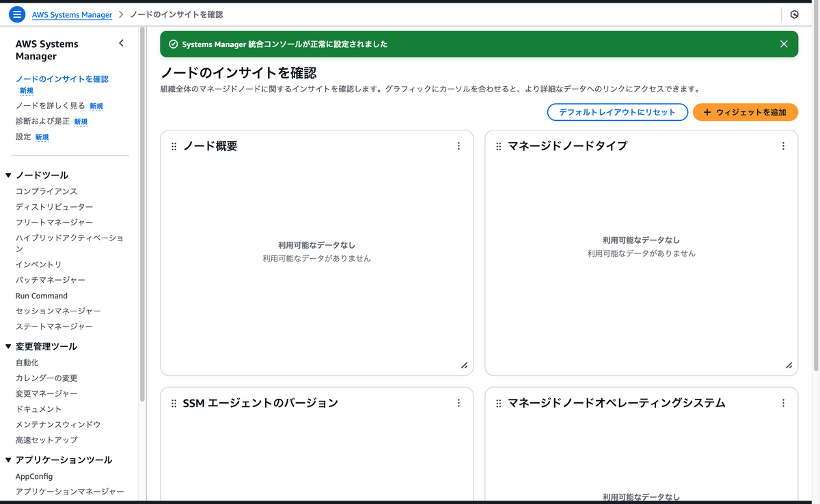820x504 pixels.
Task: Open 自動化 in sidebar
Action: 27,363
